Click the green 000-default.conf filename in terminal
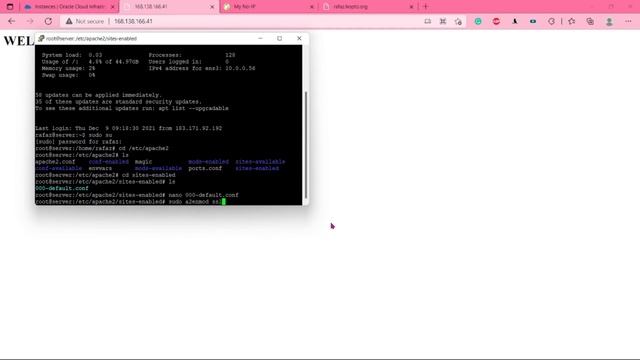Screen dimensions: 640x360 [x=62, y=189]
